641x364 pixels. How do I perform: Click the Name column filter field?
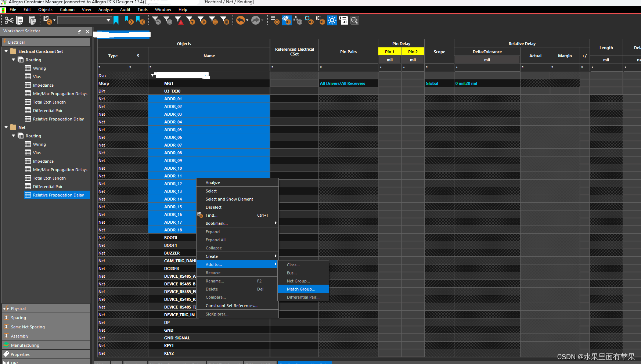coord(209,68)
